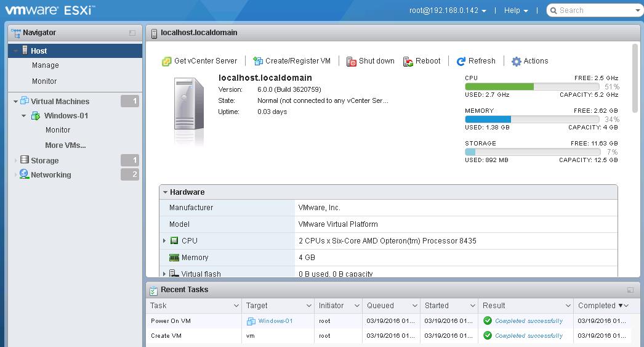Viewport: 644px width, 347px height.
Task: Open the root@192.168.0.142 user dropdown
Action: pyautogui.click(x=448, y=10)
